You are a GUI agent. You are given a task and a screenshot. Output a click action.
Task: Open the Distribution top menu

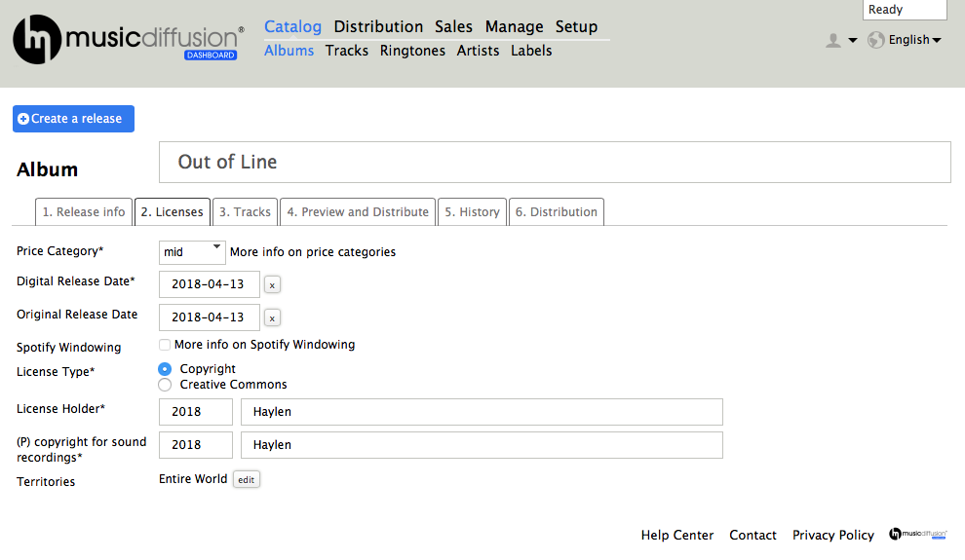pos(378,26)
